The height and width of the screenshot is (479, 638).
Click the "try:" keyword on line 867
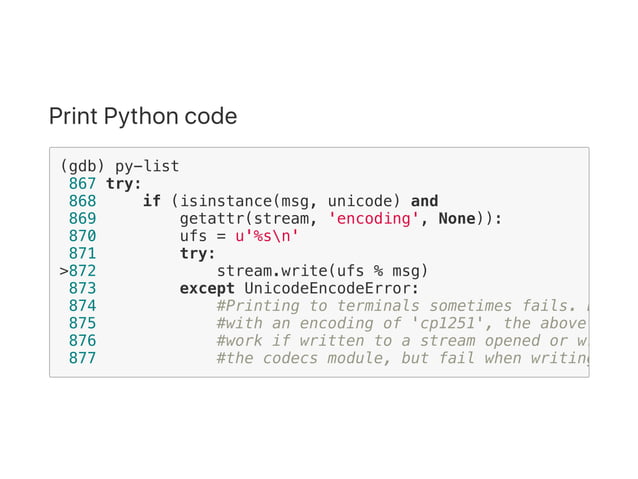(123, 183)
